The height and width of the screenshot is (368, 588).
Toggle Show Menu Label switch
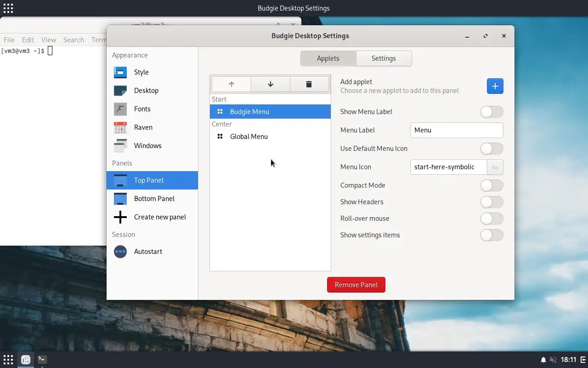point(492,112)
